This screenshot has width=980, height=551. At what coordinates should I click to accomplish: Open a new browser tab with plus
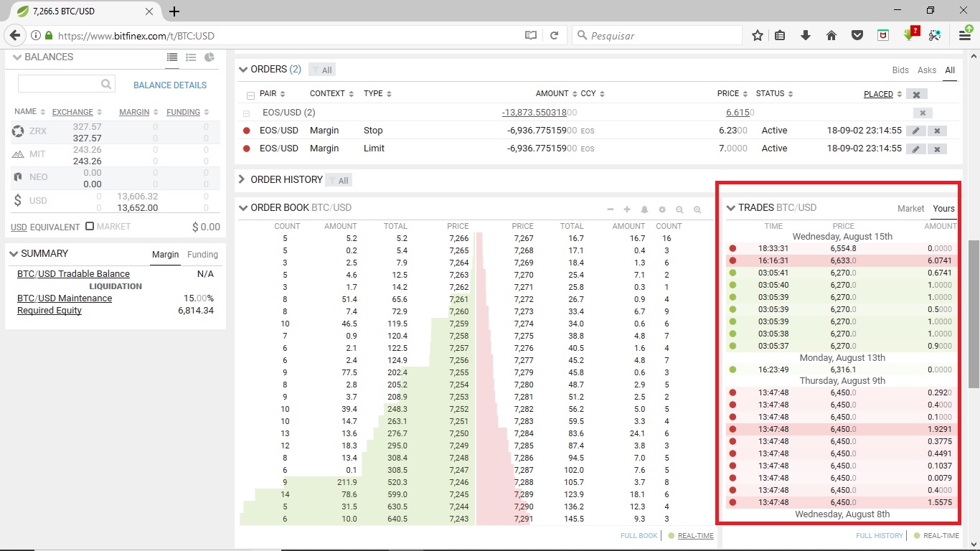[x=174, y=11]
